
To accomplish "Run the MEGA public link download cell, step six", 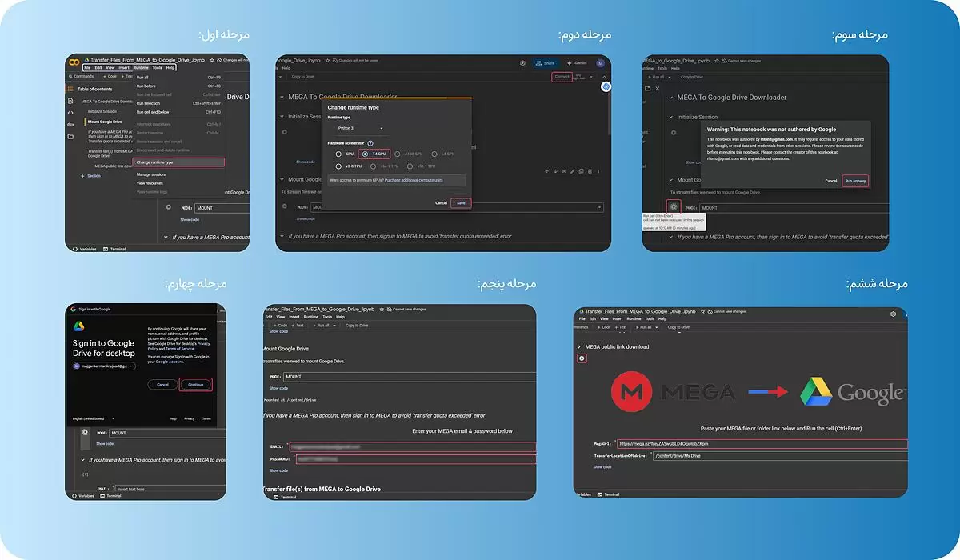I will [x=582, y=358].
